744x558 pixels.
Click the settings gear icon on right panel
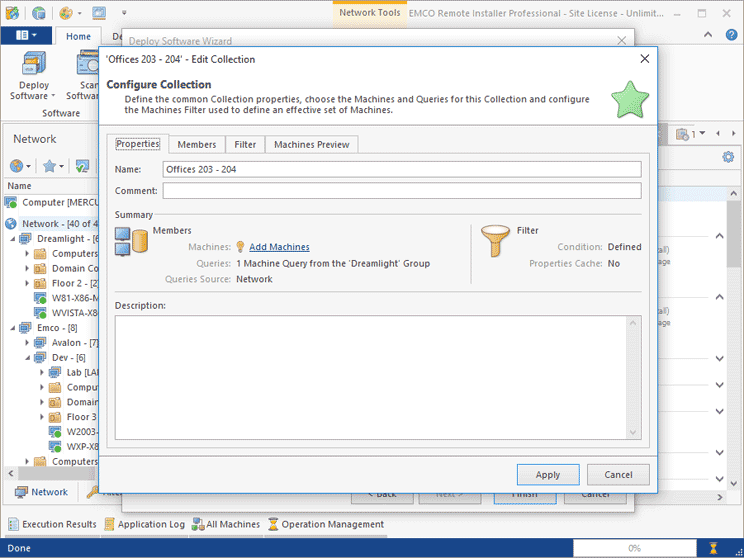click(x=728, y=157)
